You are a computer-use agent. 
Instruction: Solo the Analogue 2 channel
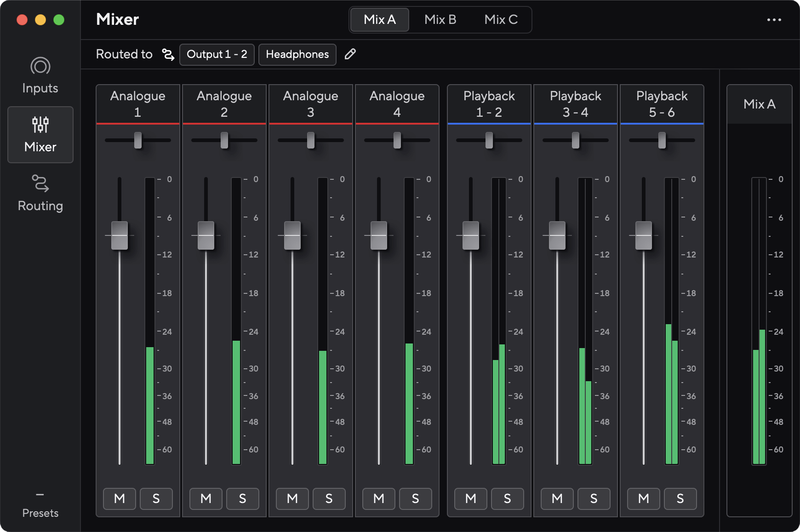click(x=242, y=499)
